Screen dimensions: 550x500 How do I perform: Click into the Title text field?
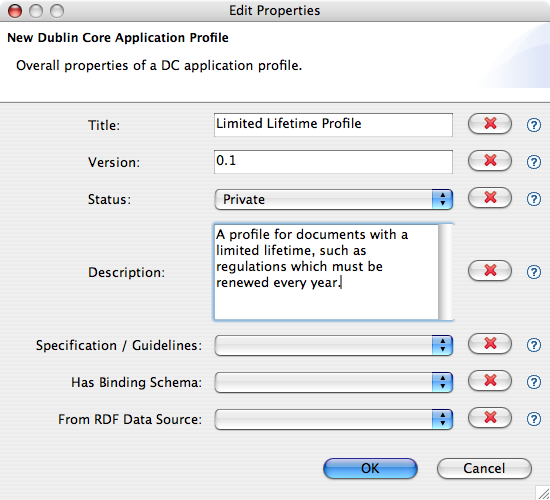333,125
